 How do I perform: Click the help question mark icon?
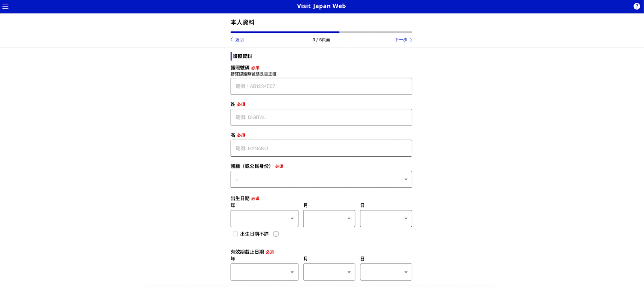point(636,6)
